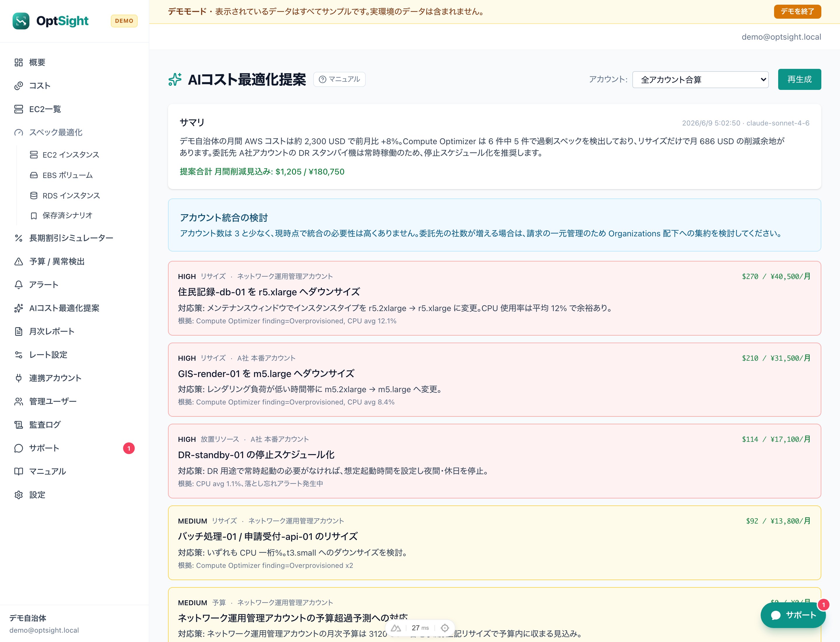Click the サポート unread badge in sidebar
This screenshot has width=840, height=642.
(x=129, y=448)
